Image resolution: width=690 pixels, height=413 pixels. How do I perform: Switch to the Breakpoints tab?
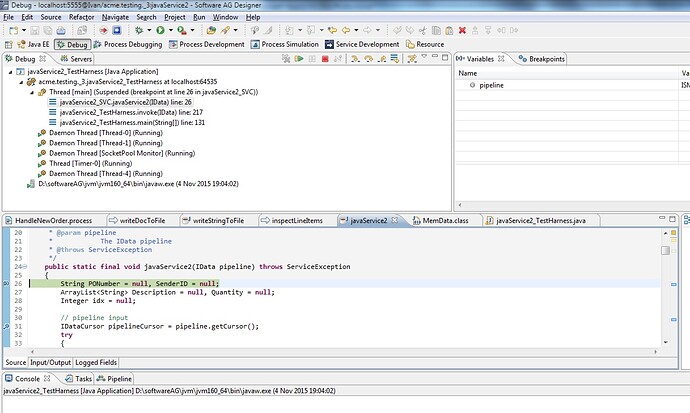[541, 59]
